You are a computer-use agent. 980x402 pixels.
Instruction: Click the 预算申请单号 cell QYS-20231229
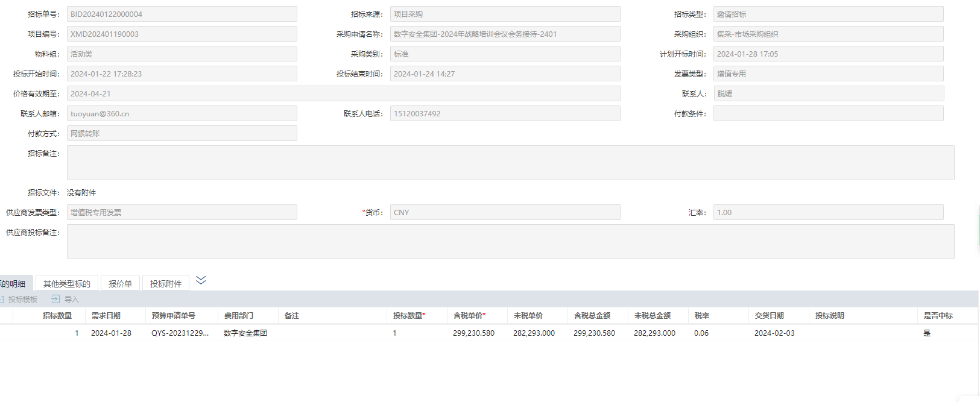click(x=180, y=333)
